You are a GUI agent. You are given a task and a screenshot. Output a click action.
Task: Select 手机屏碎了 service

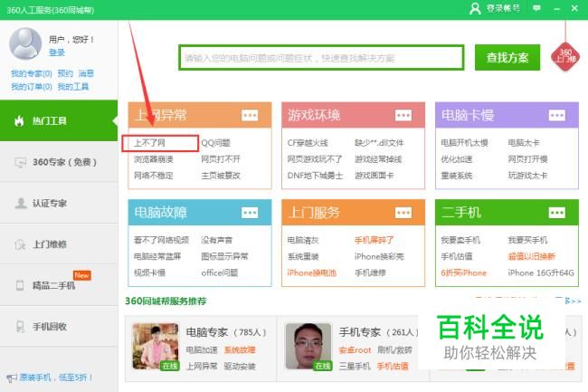[x=374, y=240]
